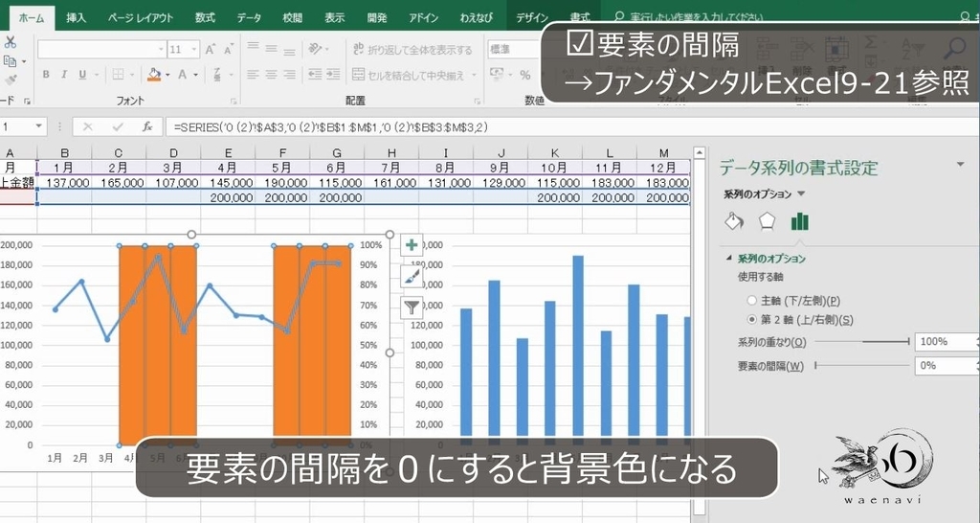Click the Copy icon in clipboard group

(x=10, y=61)
